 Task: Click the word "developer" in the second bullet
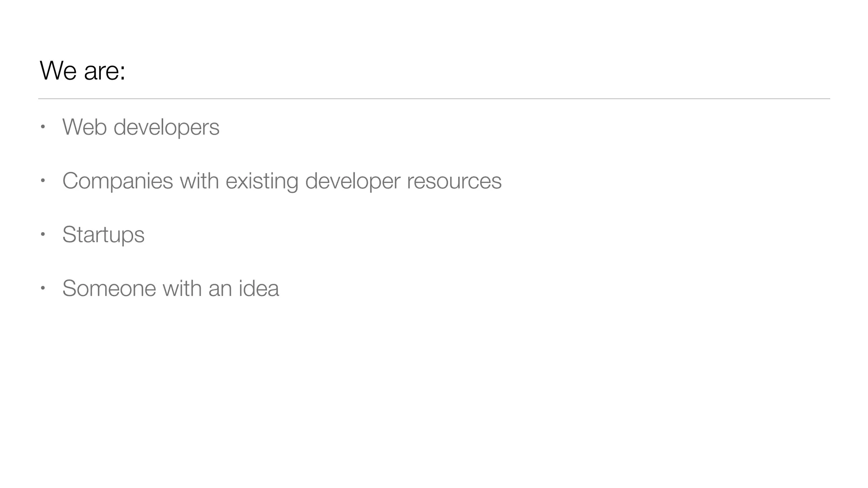(x=353, y=181)
